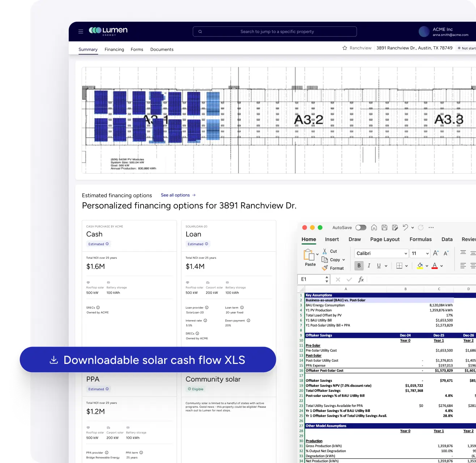Click borders button in Excel ribbon
This screenshot has width=476, height=463.
[x=399, y=266]
